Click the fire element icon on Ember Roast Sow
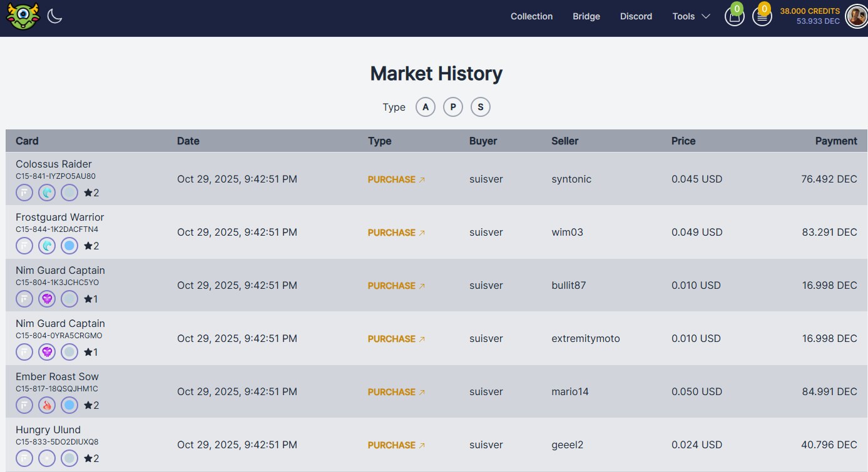 47,405
